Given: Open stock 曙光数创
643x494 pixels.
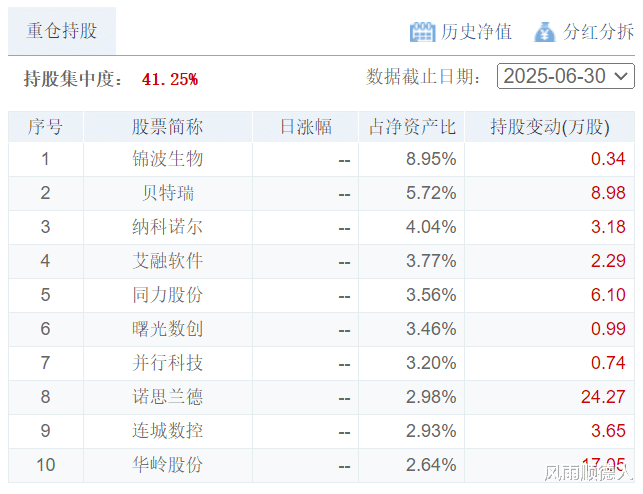Looking at the screenshot, I should (168, 329).
